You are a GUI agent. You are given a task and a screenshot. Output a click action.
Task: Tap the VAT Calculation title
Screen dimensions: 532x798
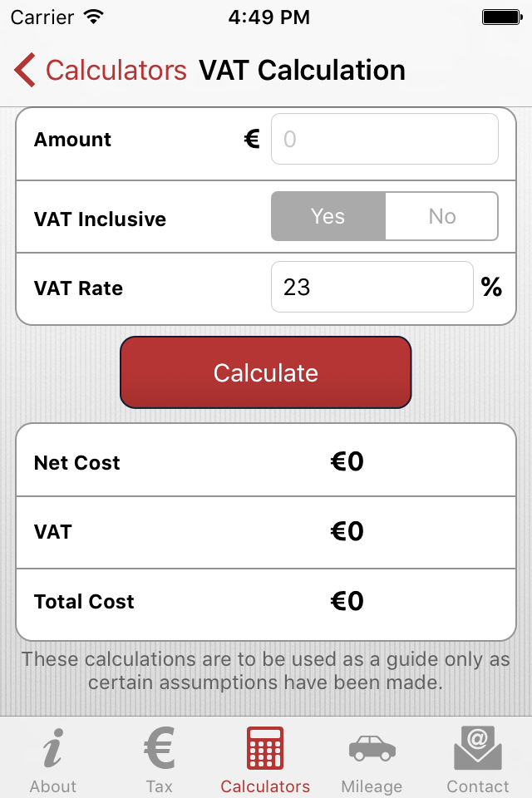point(302,71)
